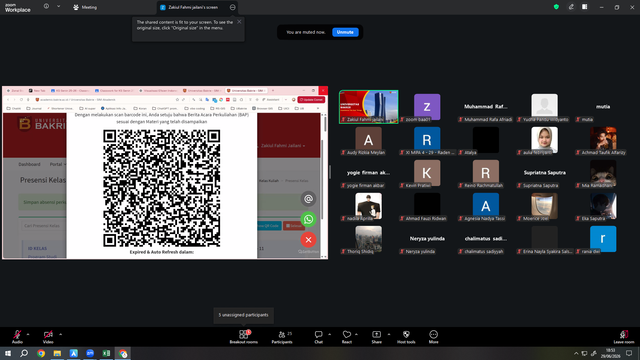The width and height of the screenshot is (640, 360).
Task: Select Zakiul Fahmi jailani's video thumbnail
Action: (369, 107)
